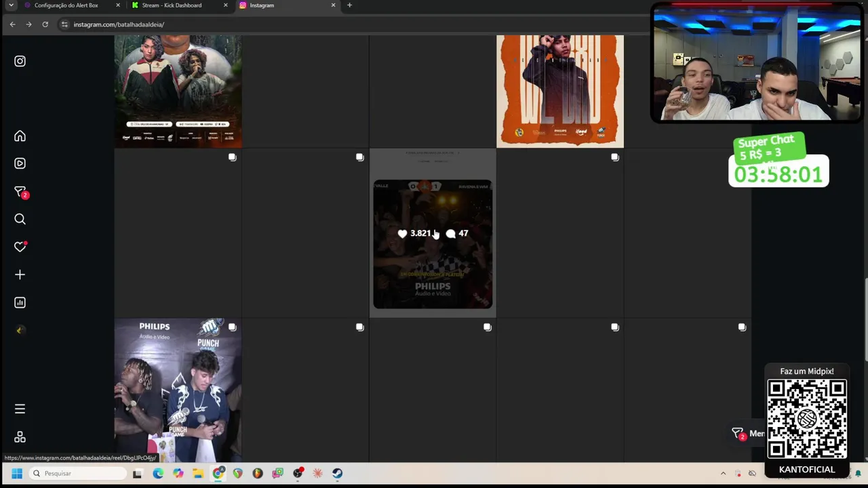This screenshot has width=868, height=488.
Task: Open the Windows Start menu
Action: (x=17, y=474)
